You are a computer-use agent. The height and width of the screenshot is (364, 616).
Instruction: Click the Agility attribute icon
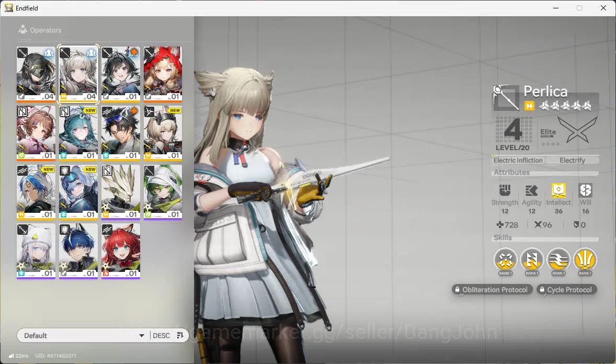531,190
